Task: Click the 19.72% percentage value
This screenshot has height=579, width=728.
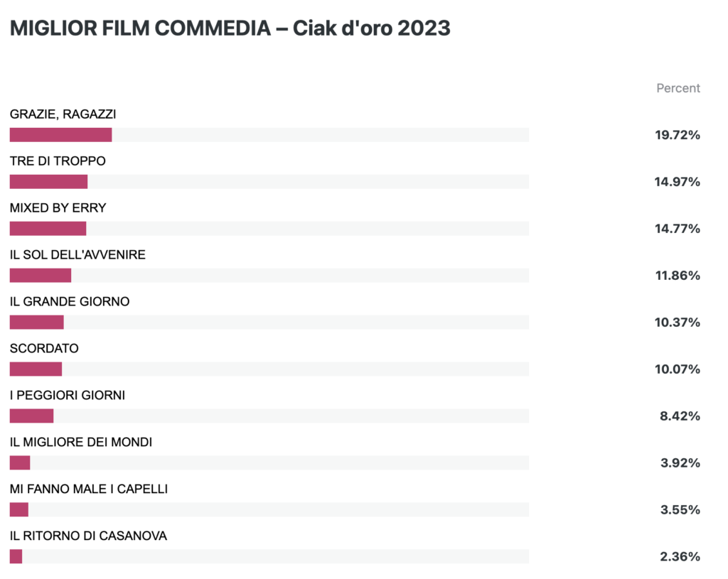Action: click(x=678, y=135)
